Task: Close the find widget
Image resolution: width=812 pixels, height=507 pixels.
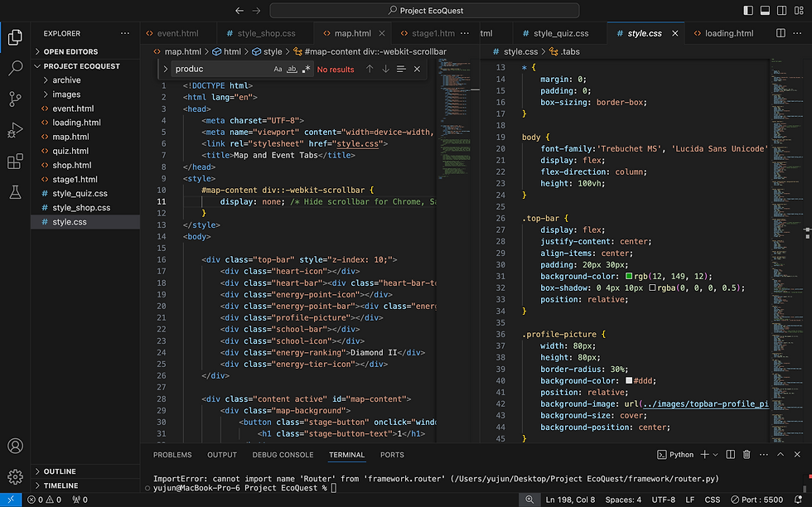Action: 417,69
